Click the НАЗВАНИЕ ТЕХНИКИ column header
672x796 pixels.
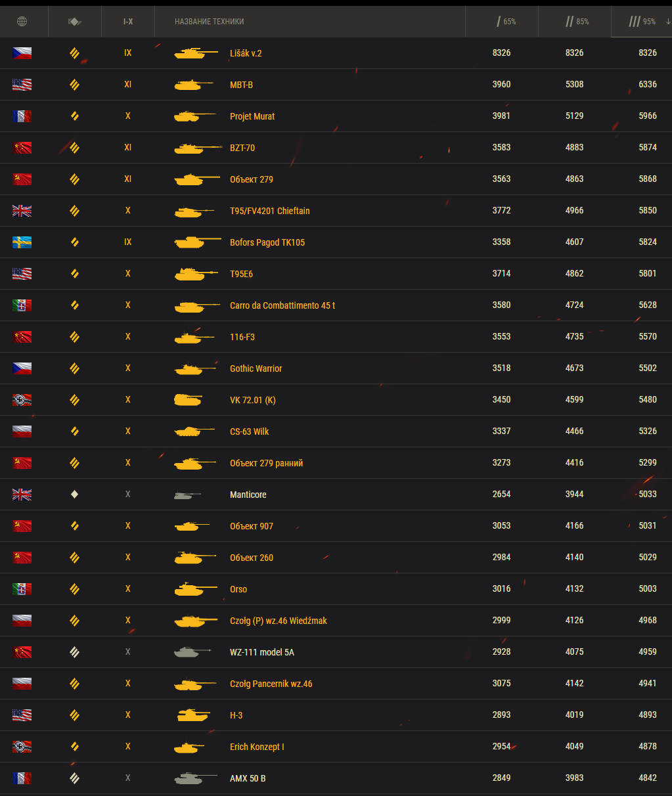click(x=210, y=22)
